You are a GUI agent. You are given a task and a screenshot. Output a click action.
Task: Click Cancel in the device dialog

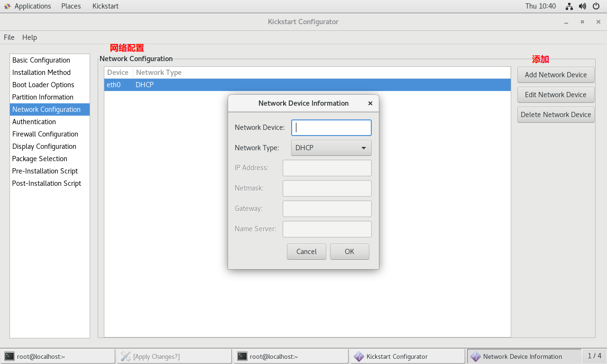click(x=306, y=252)
